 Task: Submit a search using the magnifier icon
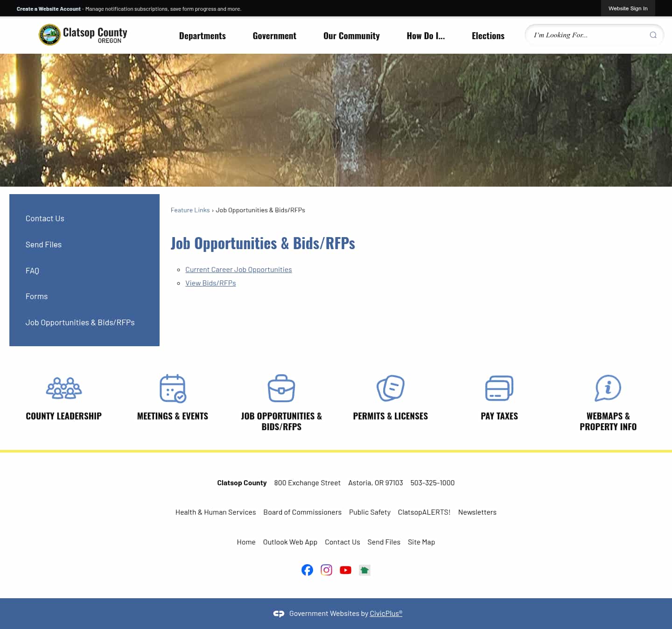click(x=652, y=35)
